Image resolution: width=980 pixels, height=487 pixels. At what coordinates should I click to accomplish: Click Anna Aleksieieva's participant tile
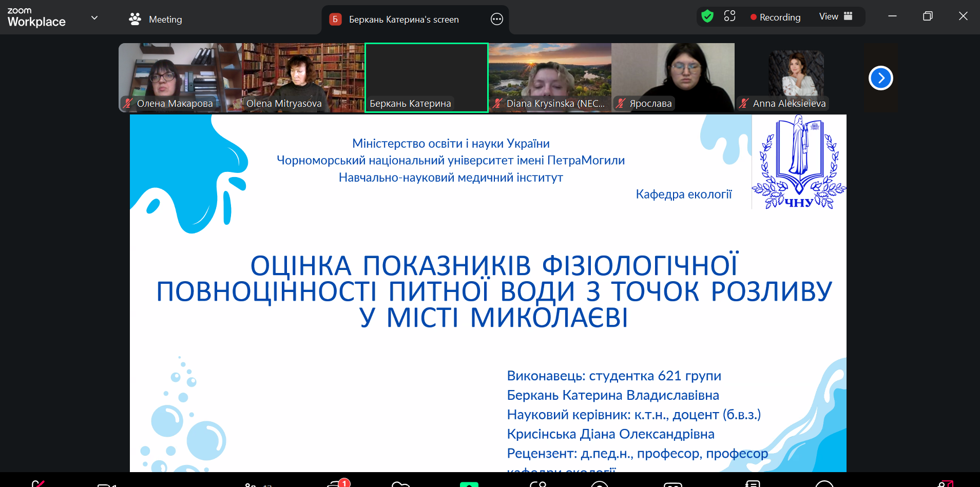(x=795, y=77)
